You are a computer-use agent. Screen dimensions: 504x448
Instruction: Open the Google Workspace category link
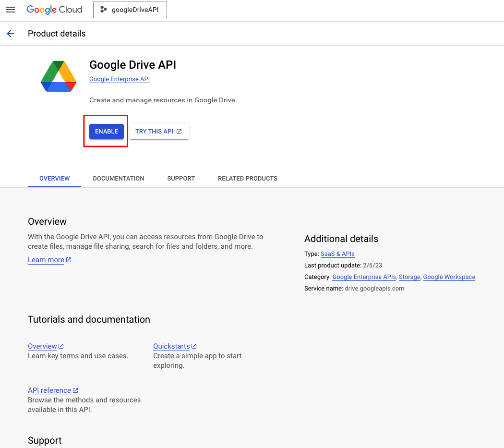(x=449, y=277)
